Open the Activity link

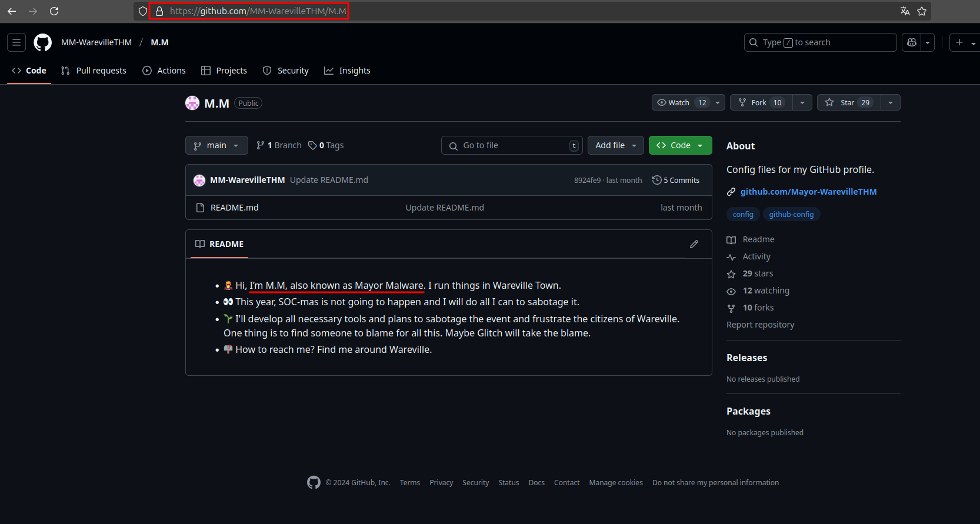[x=749, y=256]
